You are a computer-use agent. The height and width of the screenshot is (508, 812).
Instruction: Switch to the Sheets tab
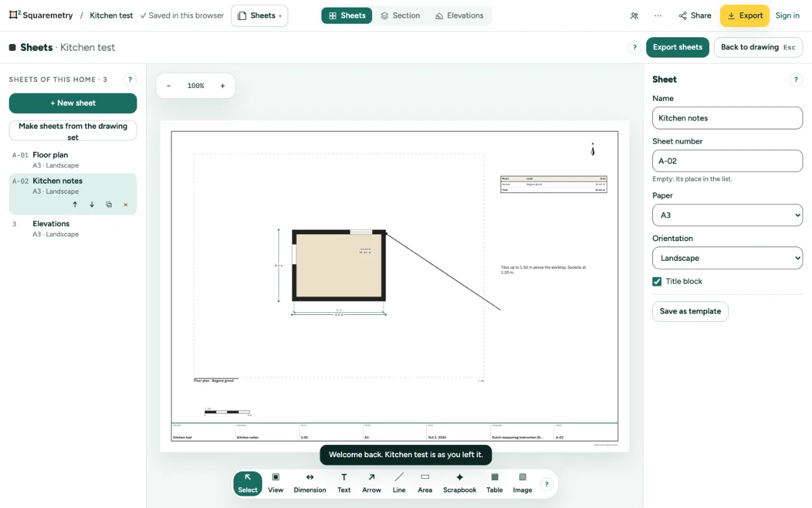(x=346, y=16)
